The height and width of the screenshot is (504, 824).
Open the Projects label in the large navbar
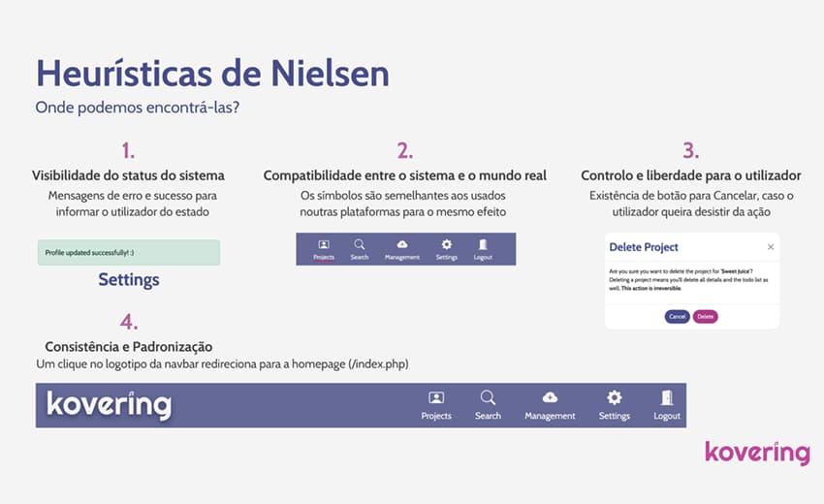(436, 416)
